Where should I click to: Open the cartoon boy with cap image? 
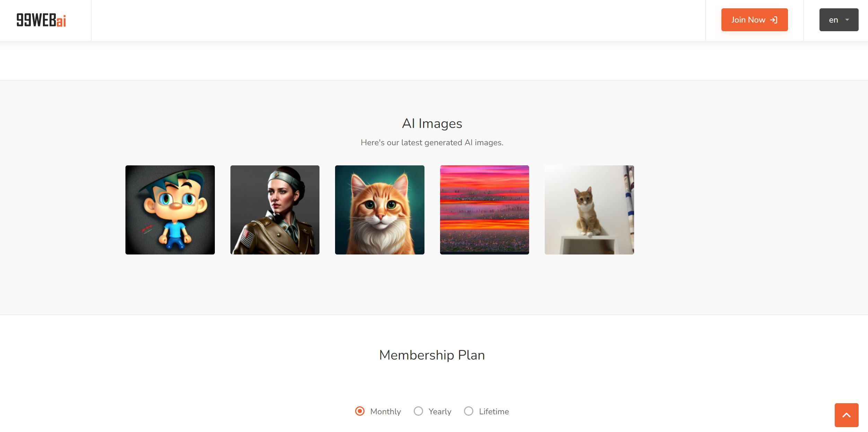[170, 210]
